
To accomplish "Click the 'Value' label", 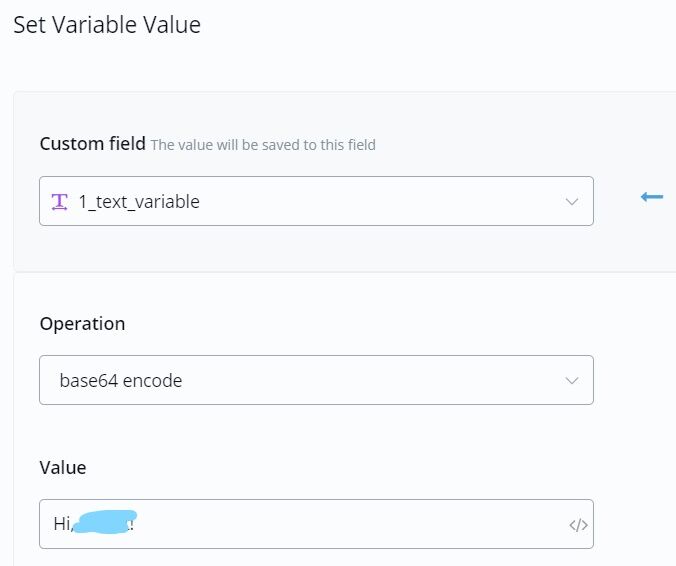I will pos(63,467).
